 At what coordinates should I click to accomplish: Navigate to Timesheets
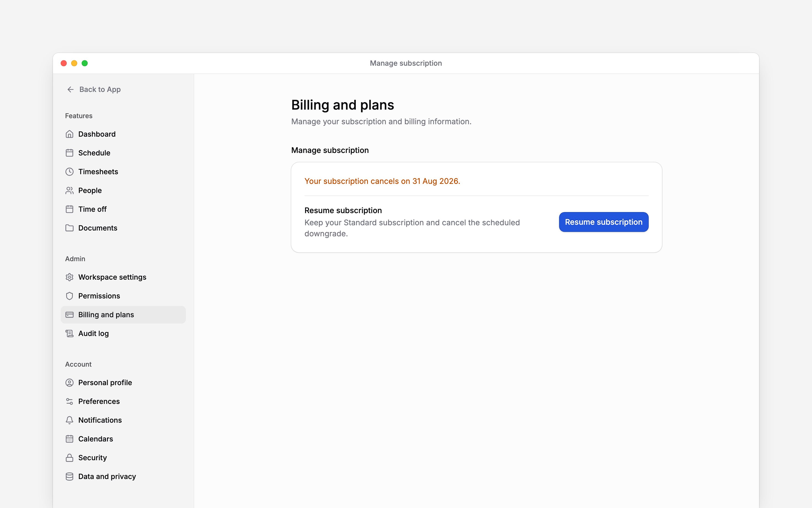123,172
